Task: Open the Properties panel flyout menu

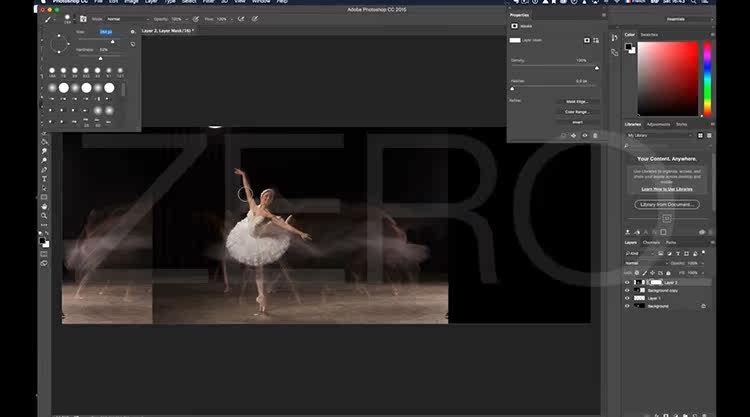Action: point(604,15)
